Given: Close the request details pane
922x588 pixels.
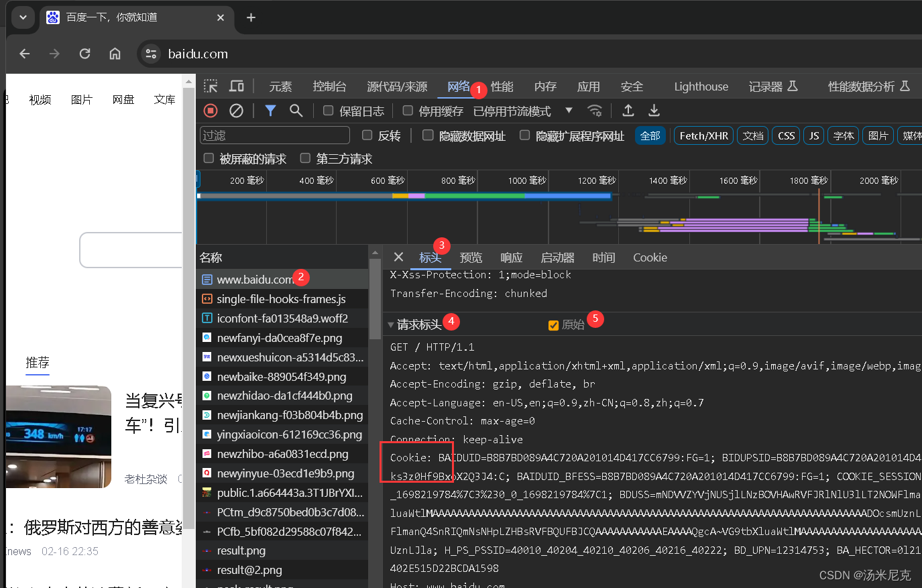Looking at the screenshot, I should [398, 257].
